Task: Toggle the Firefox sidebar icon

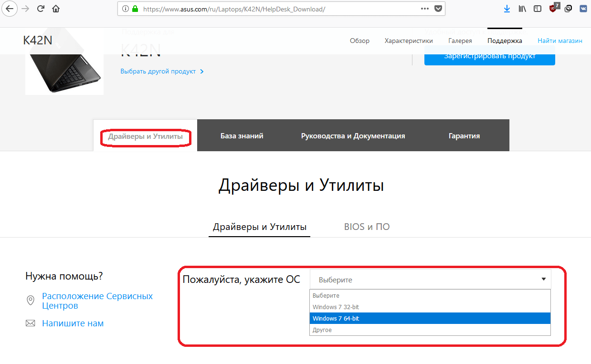Action: coord(538,9)
